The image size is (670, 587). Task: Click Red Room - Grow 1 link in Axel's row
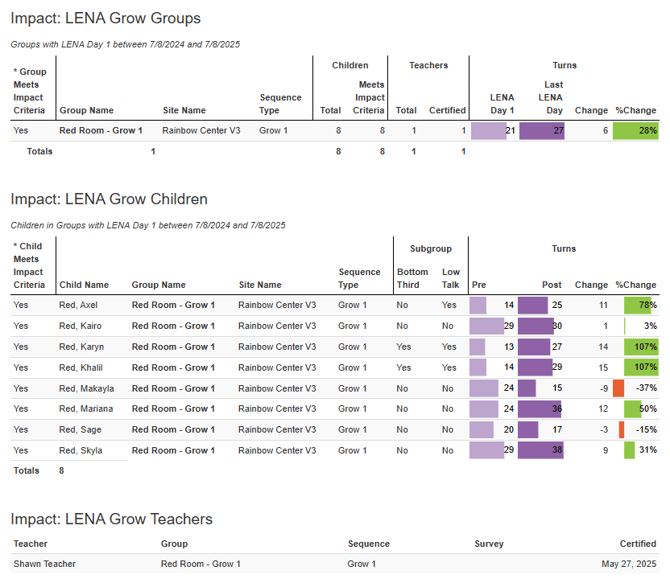pyautogui.click(x=173, y=305)
